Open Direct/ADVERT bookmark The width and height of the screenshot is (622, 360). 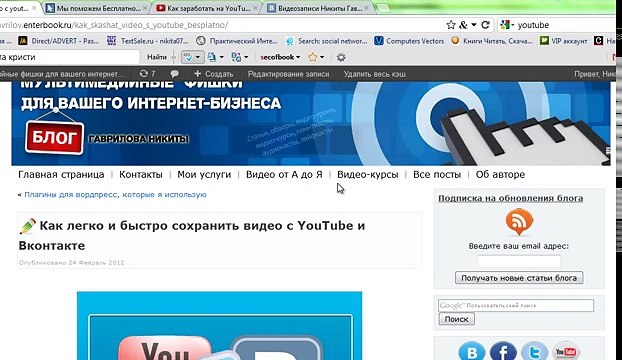[x=59, y=41]
